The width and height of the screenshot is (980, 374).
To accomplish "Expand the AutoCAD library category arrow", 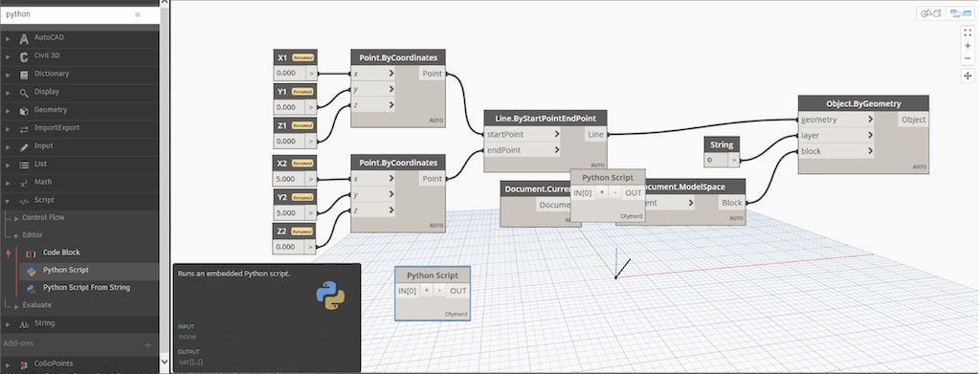I will point(8,38).
